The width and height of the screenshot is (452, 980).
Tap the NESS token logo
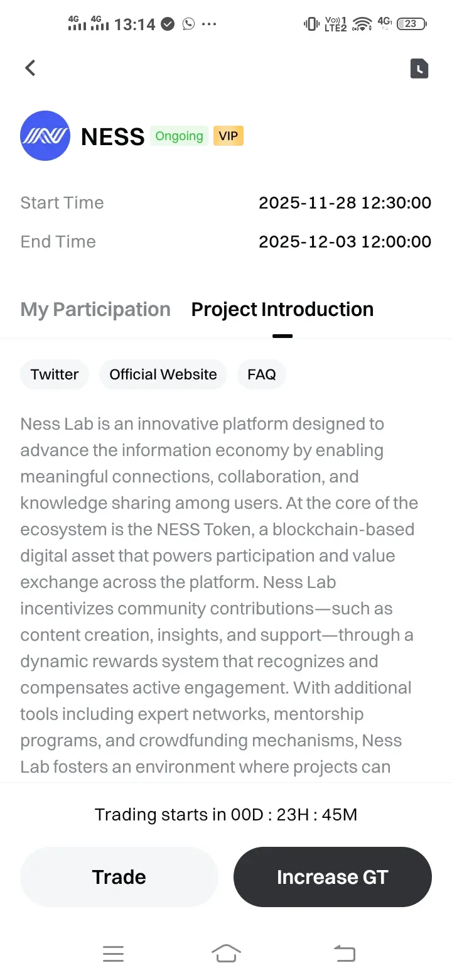[45, 136]
